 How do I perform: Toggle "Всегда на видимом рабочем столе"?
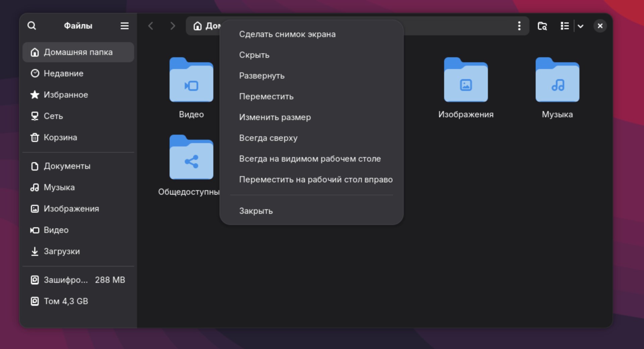310,159
